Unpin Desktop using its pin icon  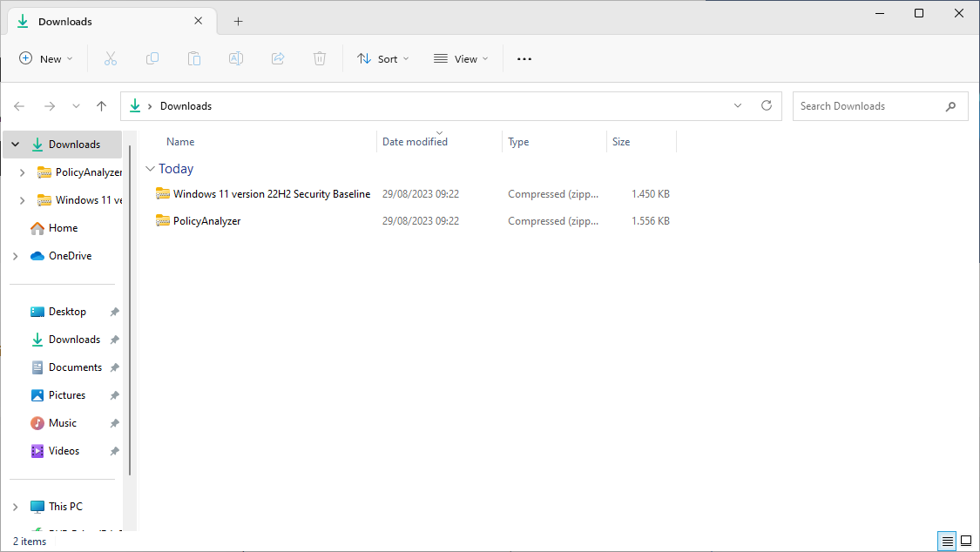click(114, 312)
